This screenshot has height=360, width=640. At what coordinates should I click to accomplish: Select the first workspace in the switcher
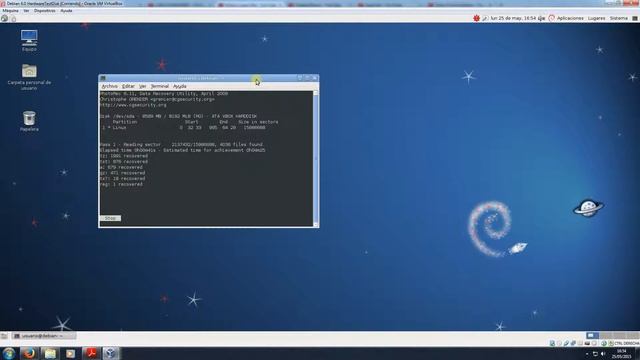coord(592,336)
